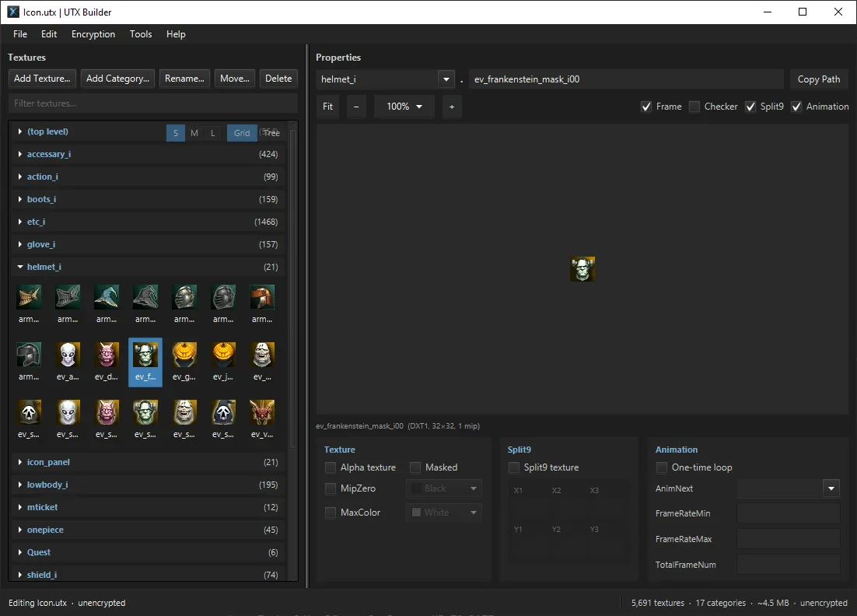The width and height of the screenshot is (857, 616).
Task: Click the Filter textures input field
Action: point(153,103)
